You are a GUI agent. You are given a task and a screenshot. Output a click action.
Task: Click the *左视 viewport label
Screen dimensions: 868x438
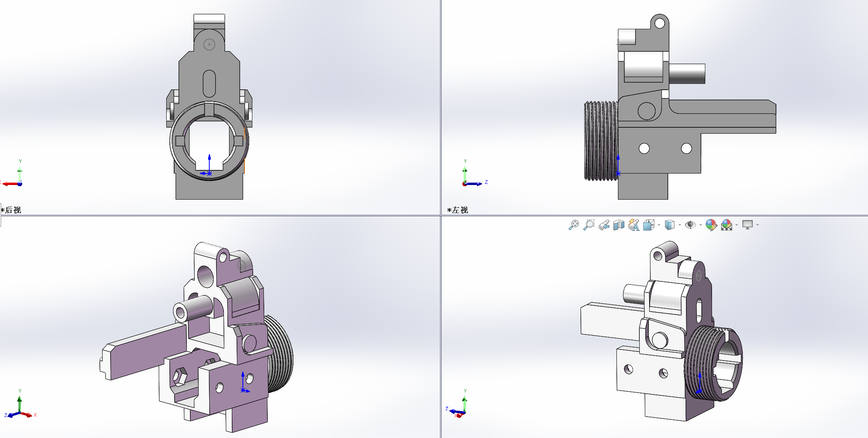(x=458, y=210)
